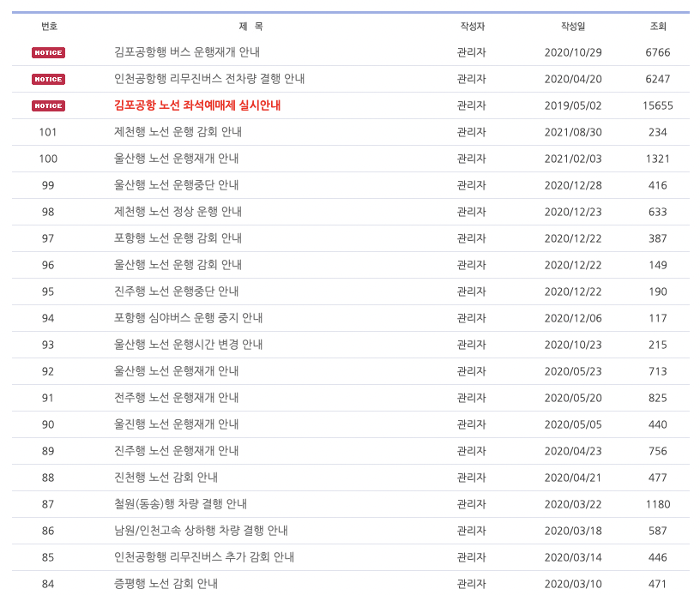
Task: Click date 2020/04/20
Action: point(573,80)
